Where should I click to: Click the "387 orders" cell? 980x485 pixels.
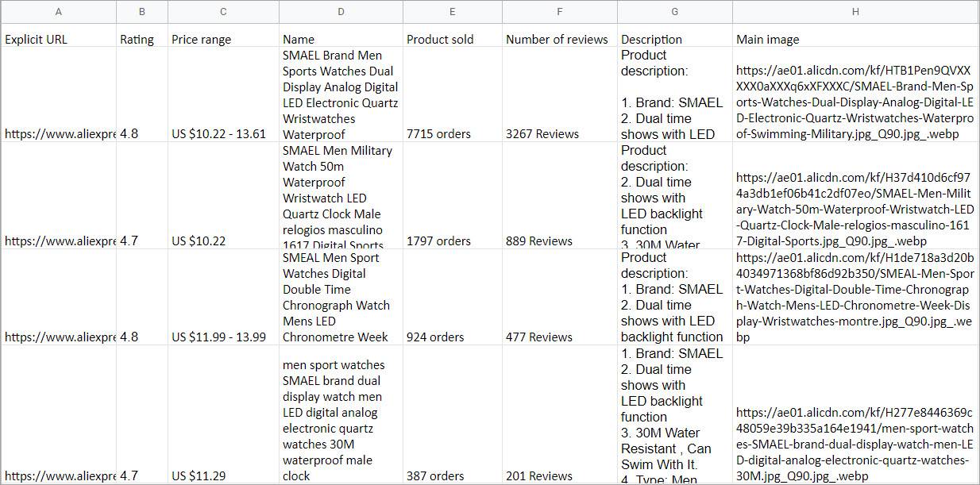(453, 414)
